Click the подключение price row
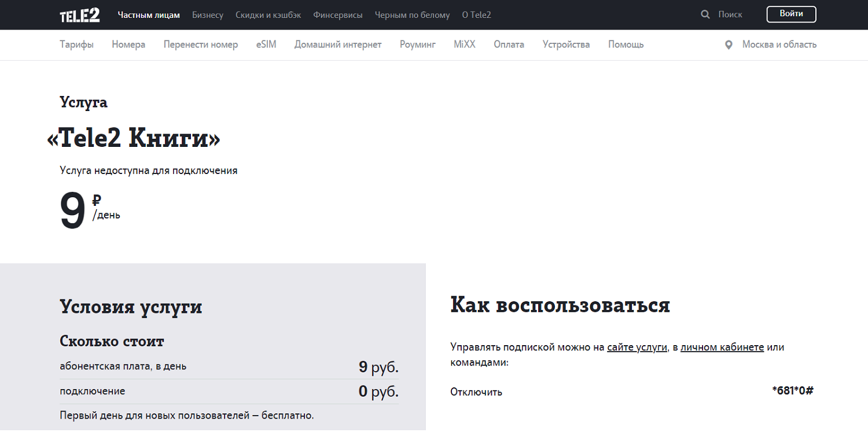 tap(229, 391)
